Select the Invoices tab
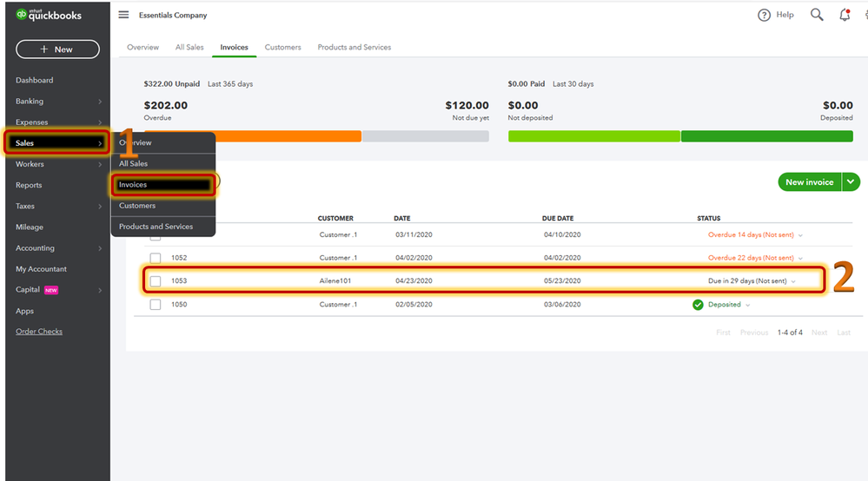 (x=235, y=48)
